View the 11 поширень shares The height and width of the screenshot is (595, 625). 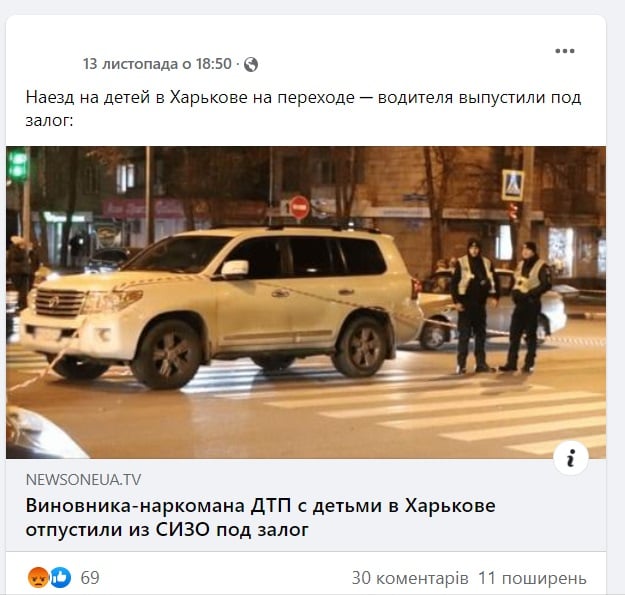[x=532, y=578]
